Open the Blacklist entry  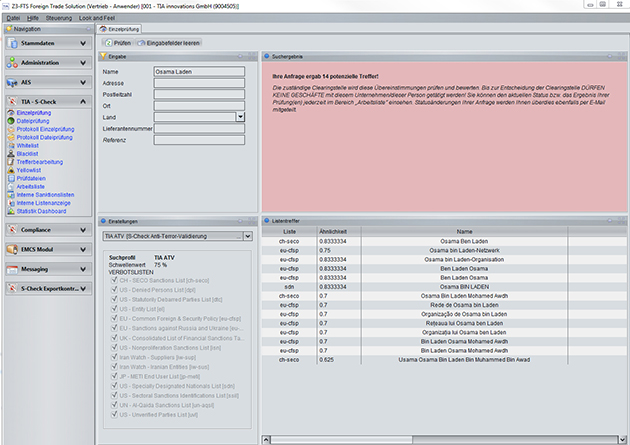(x=27, y=153)
